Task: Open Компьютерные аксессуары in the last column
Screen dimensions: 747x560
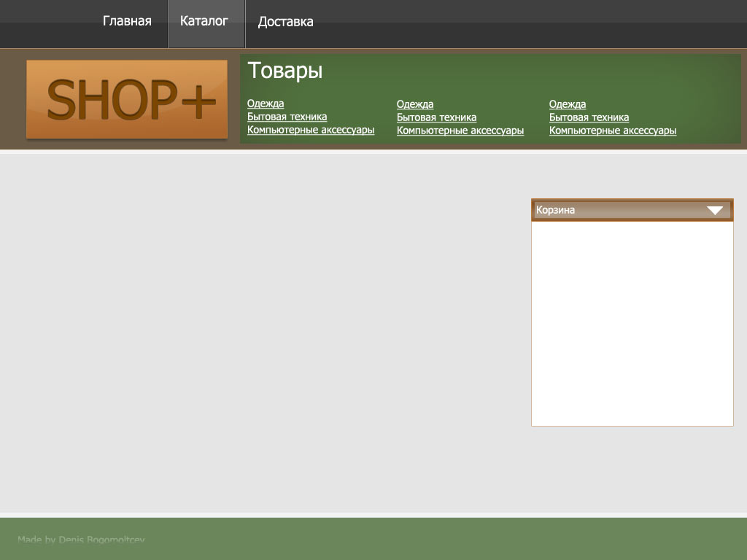Action: point(613,131)
